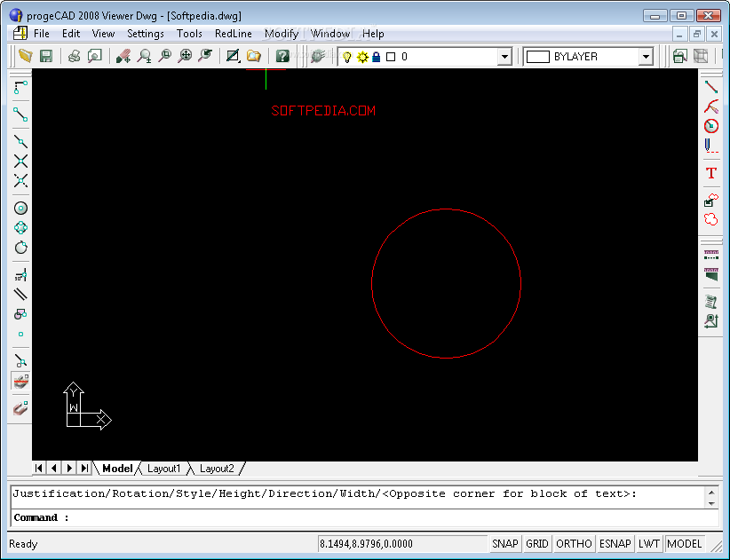
Task: Toggle GRID in the status bar
Action: pos(536,544)
